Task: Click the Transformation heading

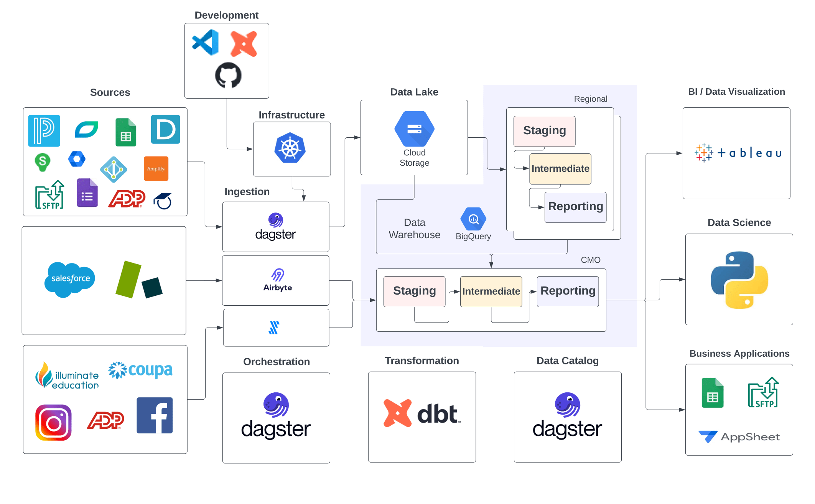Action: [x=422, y=361]
